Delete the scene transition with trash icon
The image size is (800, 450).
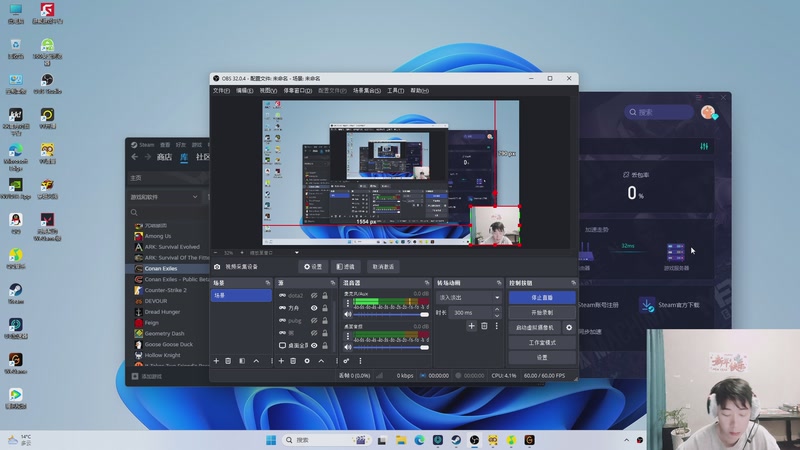484,326
